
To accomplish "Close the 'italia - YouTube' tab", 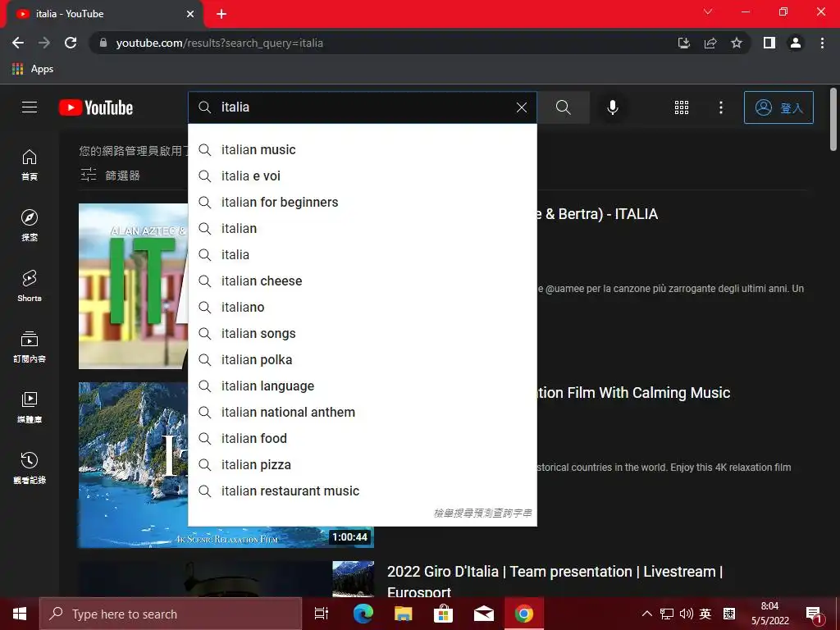I will pos(190,14).
